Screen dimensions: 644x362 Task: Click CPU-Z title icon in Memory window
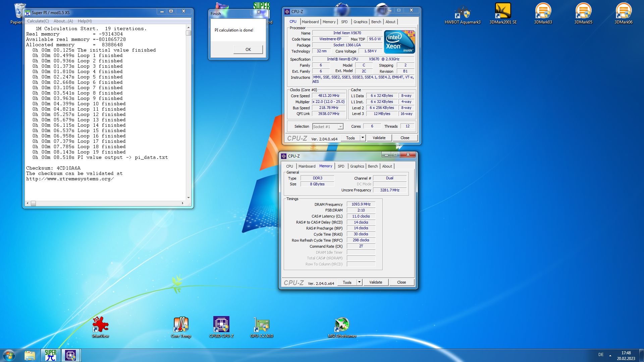click(284, 156)
